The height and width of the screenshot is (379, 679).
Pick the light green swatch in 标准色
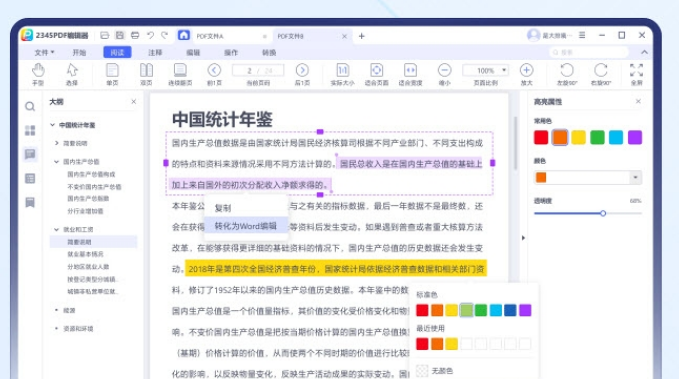[x=466, y=310]
